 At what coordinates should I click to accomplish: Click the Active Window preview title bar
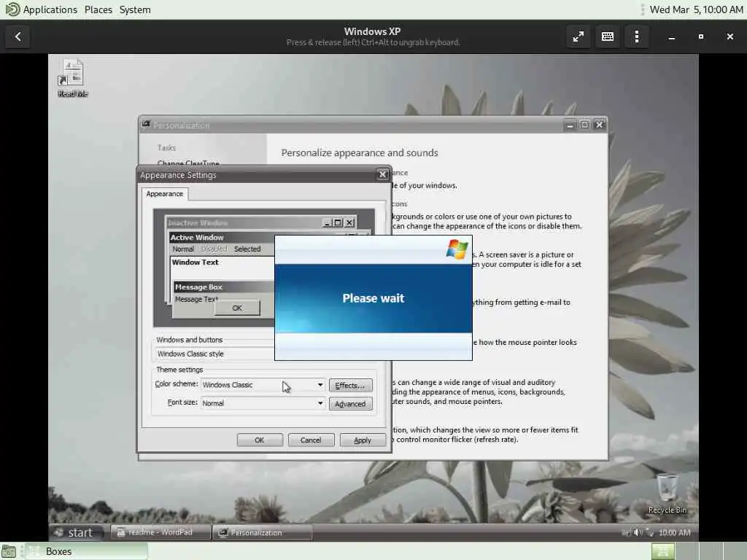[222, 237]
